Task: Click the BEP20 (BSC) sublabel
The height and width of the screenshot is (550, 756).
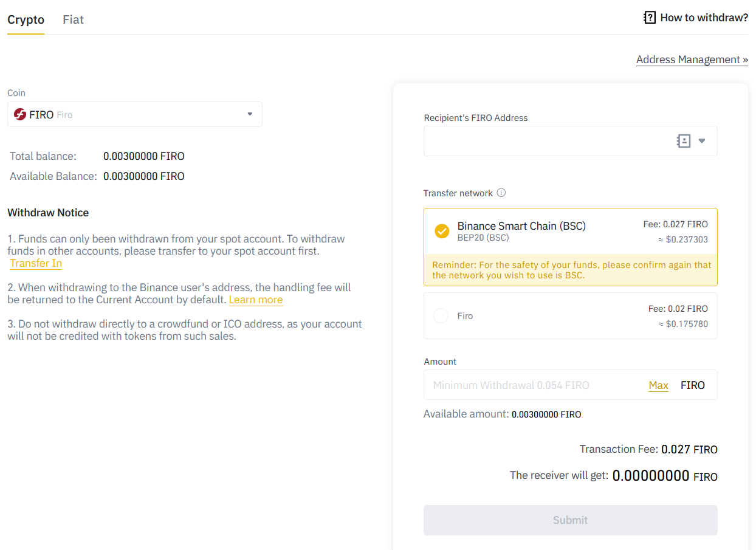Action: (483, 238)
